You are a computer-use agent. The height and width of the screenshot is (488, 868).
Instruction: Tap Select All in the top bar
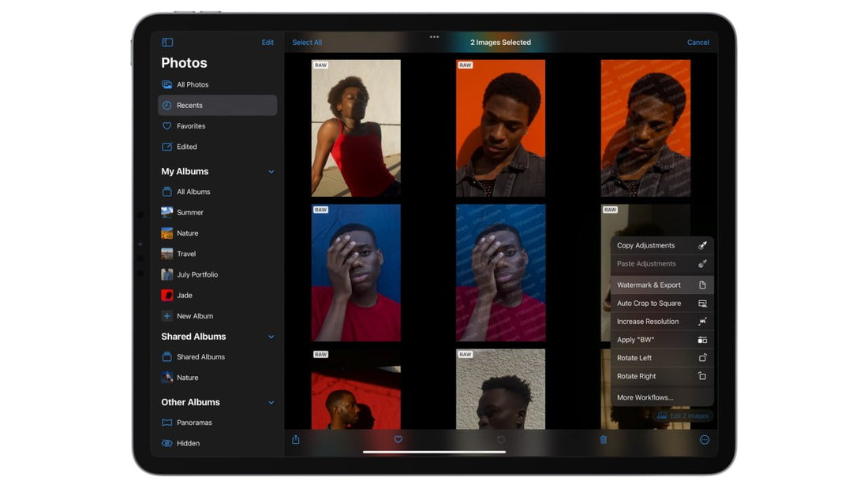[x=307, y=42]
